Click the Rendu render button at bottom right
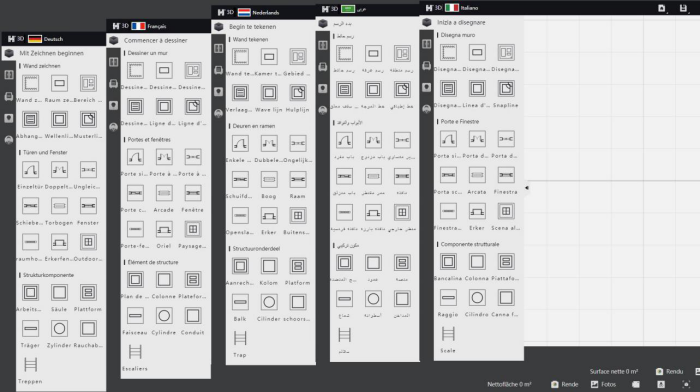 point(670,371)
